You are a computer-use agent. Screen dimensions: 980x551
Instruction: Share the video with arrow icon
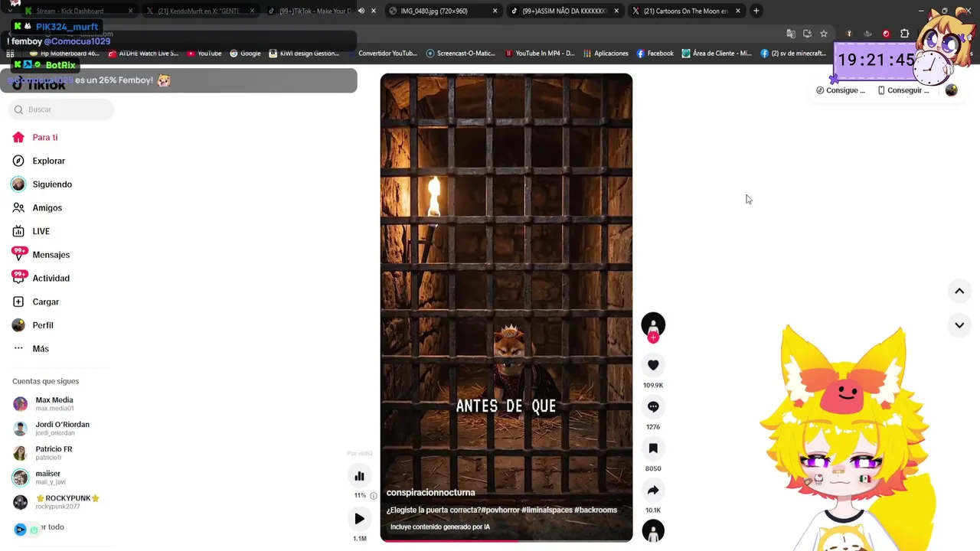653,491
